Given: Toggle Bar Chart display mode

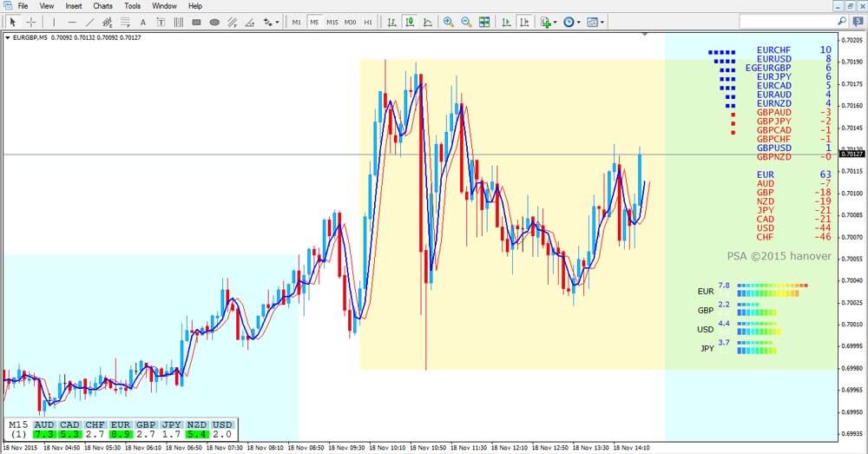Looking at the screenshot, I should coord(392,23).
